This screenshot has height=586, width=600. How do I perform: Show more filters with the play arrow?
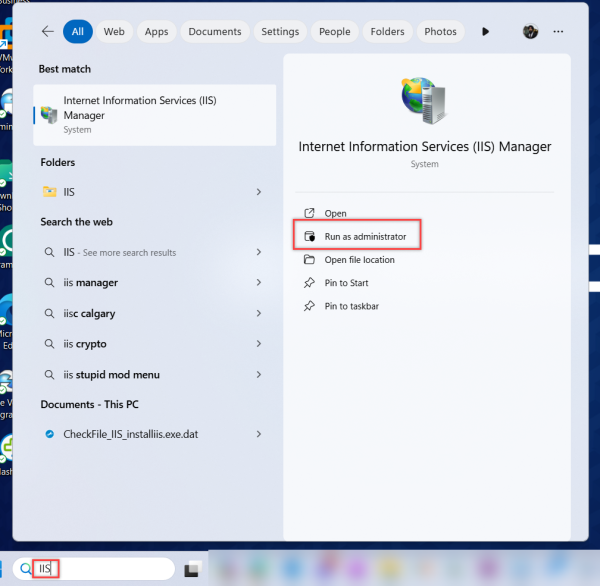point(486,32)
